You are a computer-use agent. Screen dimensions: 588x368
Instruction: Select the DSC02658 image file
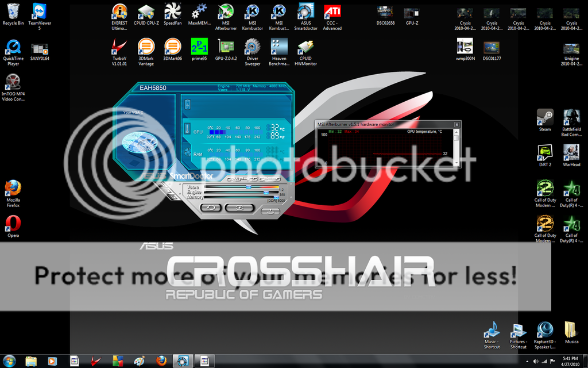point(385,16)
